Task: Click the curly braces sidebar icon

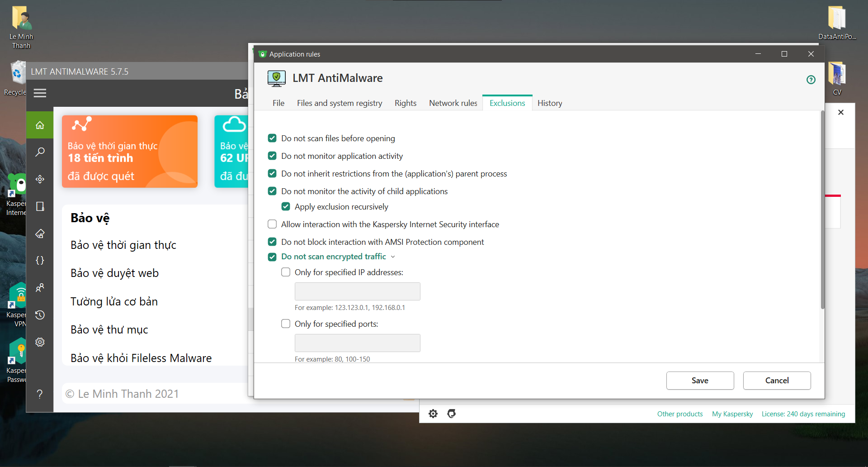Action: click(40, 261)
